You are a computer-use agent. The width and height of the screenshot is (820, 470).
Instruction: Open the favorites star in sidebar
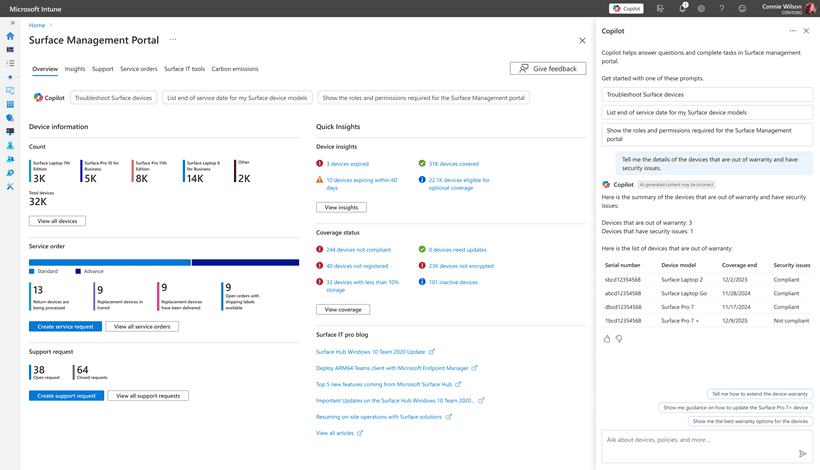(10, 77)
